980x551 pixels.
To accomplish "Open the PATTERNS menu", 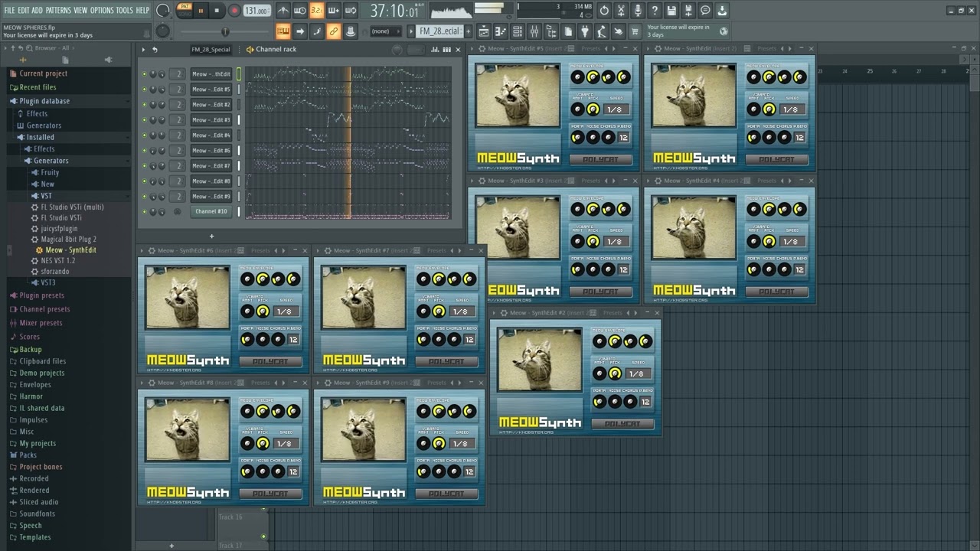I will (x=58, y=10).
